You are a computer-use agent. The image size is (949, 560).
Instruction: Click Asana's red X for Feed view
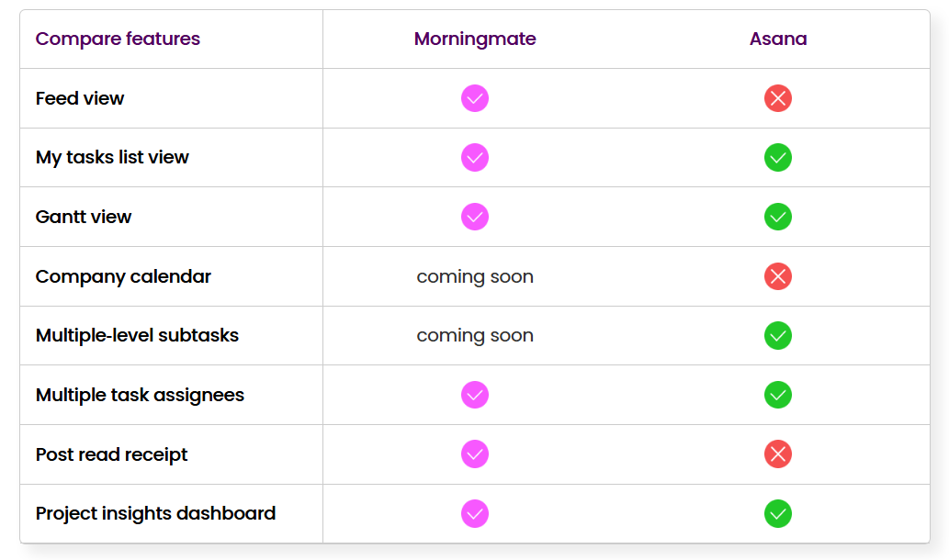click(x=778, y=98)
